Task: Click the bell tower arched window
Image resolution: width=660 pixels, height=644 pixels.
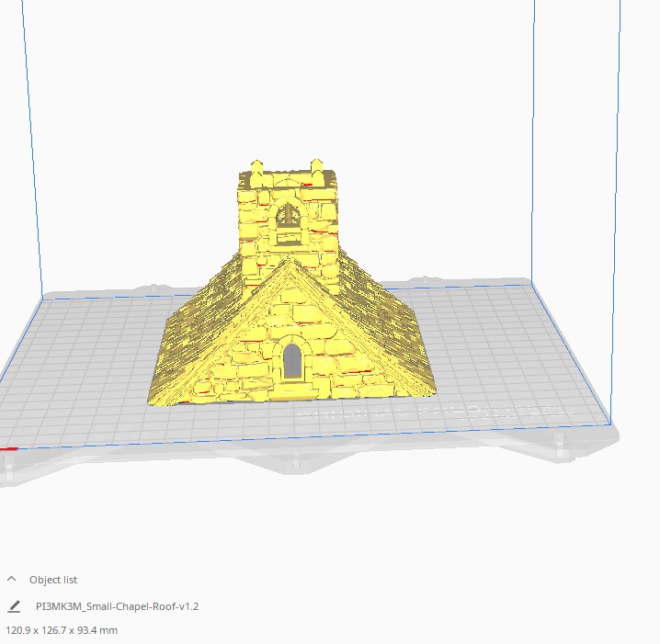Action: (289, 218)
